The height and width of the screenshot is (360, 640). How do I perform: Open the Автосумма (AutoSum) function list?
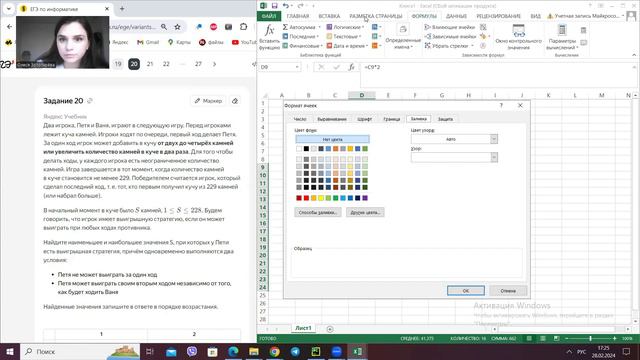coord(301,27)
